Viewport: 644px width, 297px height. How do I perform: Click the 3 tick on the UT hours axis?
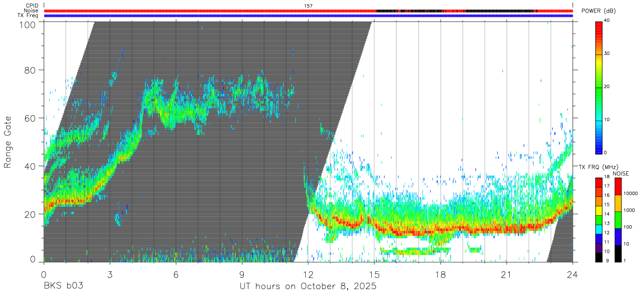pos(110,274)
